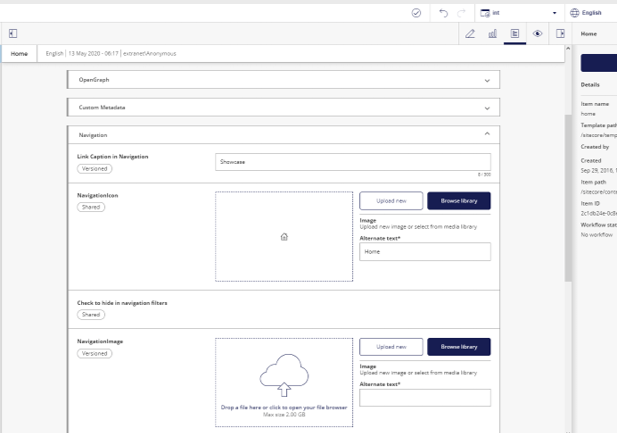617x433 pixels.
Task: Click the cloud upload drop zone
Action: click(284, 382)
